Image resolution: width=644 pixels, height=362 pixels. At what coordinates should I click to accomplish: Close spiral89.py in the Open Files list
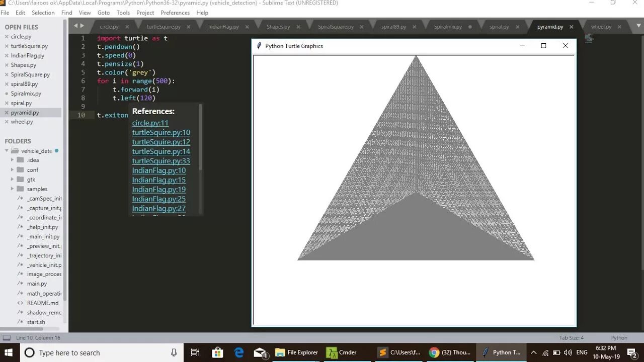(x=7, y=84)
